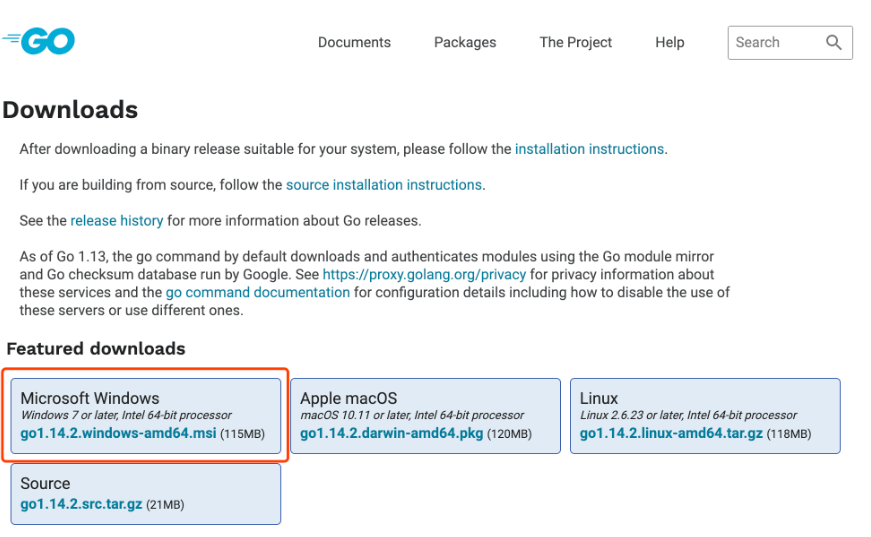Image resolution: width=871 pixels, height=537 pixels.
Task: Go to The Project page
Action: tap(576, 42)
